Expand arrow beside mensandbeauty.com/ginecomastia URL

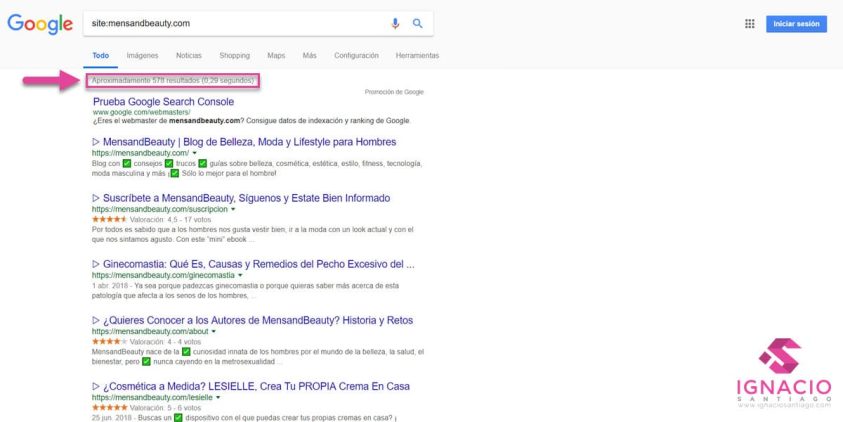point(240,275)
